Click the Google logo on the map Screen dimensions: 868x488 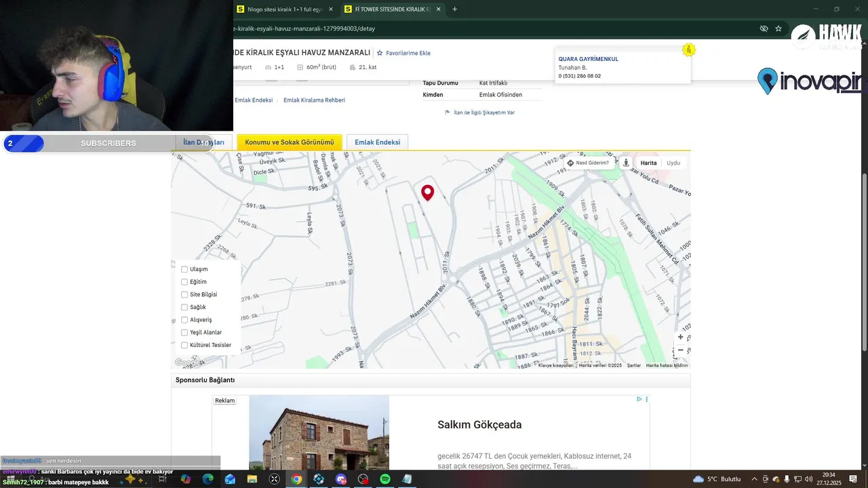pos(187,363)
